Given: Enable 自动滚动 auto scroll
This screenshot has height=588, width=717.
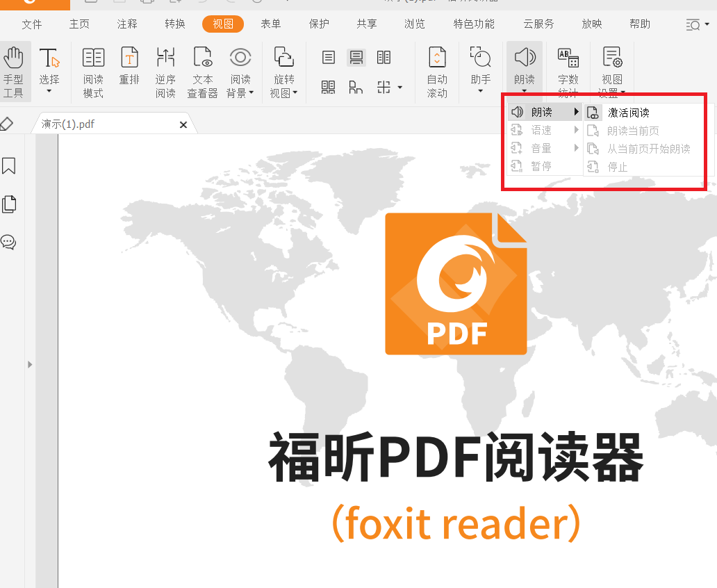Looking at the screenshot, I should pyautogui.click(x=437, y=70).
